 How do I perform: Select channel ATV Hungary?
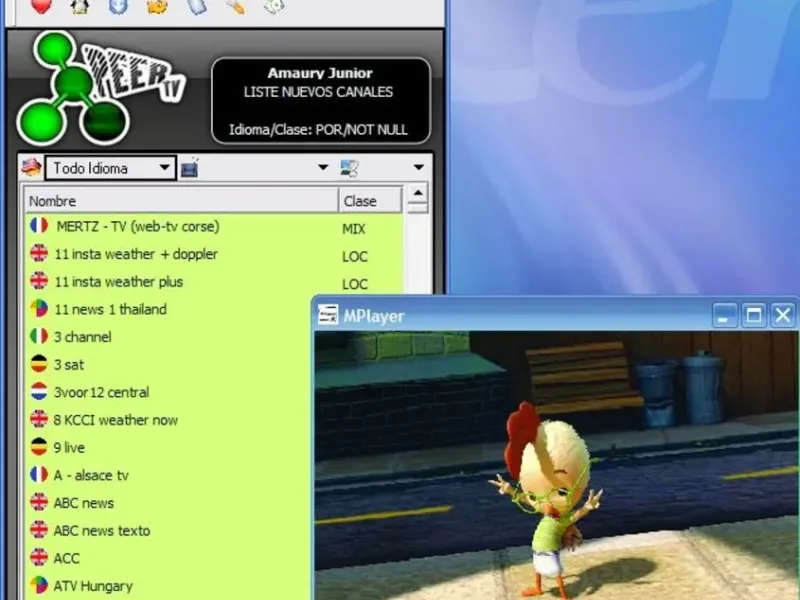(93, 586)
